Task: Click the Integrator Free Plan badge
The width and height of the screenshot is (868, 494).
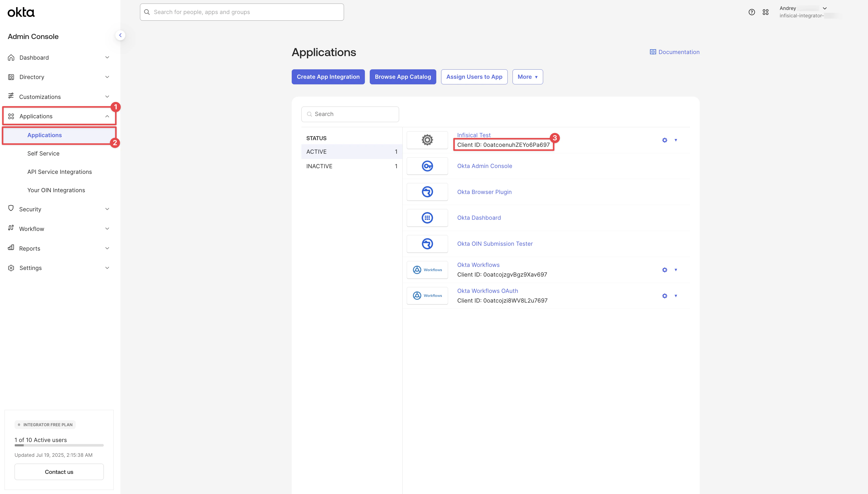Action: (x=45, y=425)
